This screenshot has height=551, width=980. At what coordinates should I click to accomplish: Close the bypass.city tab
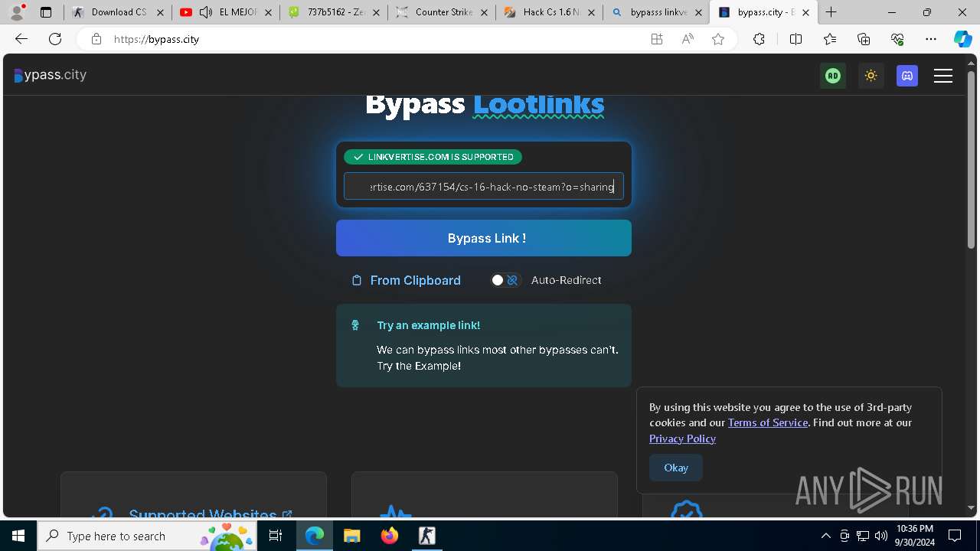tap(805, 12)
